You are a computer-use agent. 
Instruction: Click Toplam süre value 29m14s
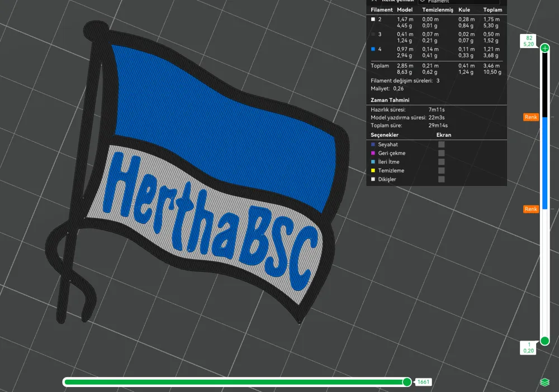coord(438,125)
